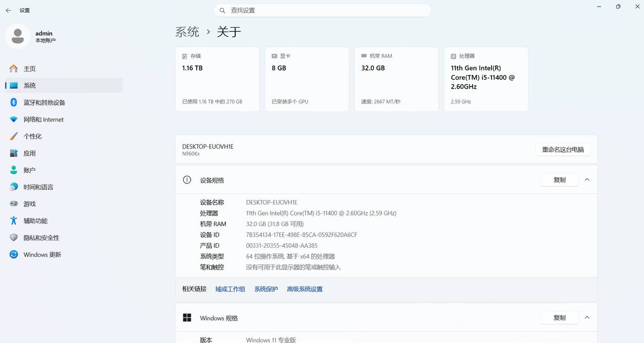The height and width of the screenshot is (343, 644).
Task: Open the 系统保护 link
Action: pyautogui.click(x=266, y=289)
